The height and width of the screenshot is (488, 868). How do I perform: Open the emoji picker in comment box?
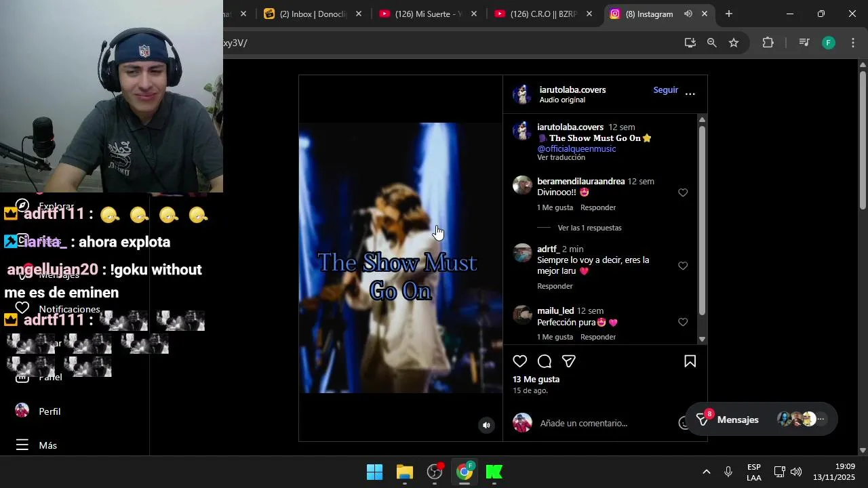(x=684, y=423)
